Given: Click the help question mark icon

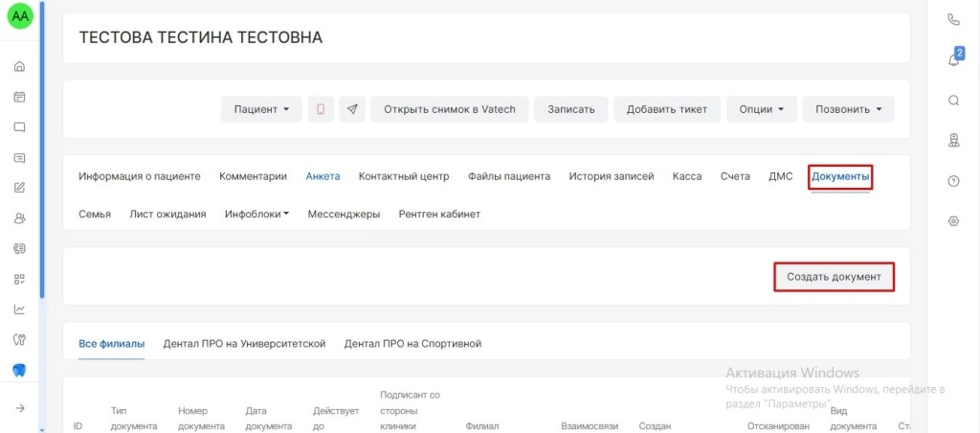Looking at the screenshot, I should [953, 181].
